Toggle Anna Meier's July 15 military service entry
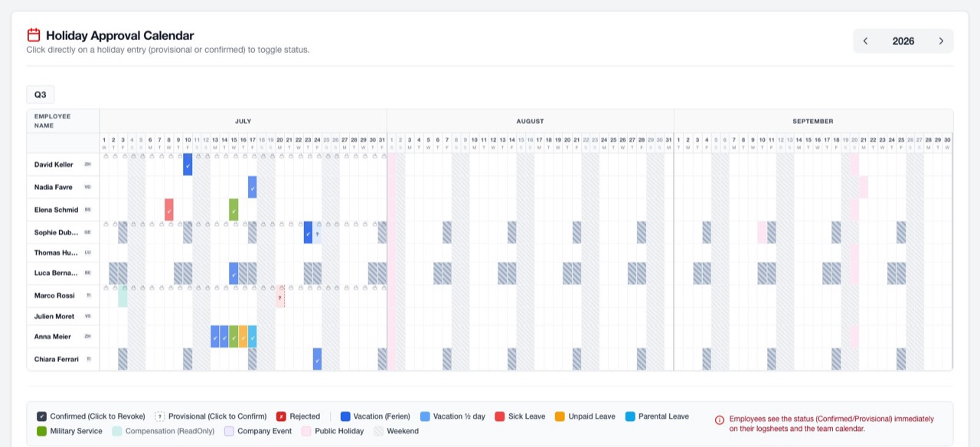This screenshot has width=980, height=447. [x=234, y=337]
